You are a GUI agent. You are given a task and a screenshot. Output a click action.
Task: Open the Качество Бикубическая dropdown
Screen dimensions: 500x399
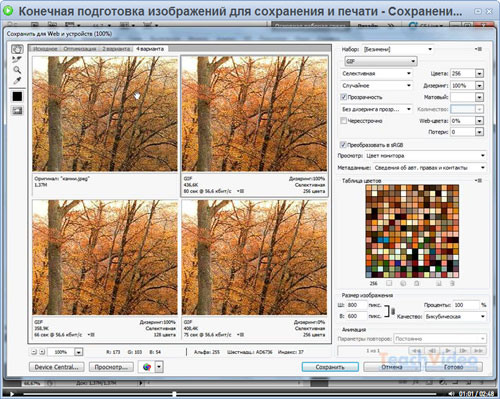pyautogui.click(x=455, y=316)
